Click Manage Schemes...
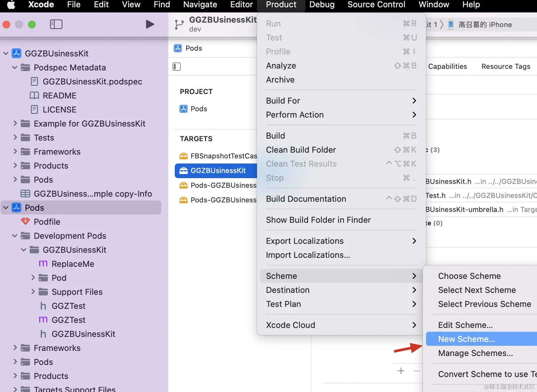537x392 pixels. coord(481,353)
